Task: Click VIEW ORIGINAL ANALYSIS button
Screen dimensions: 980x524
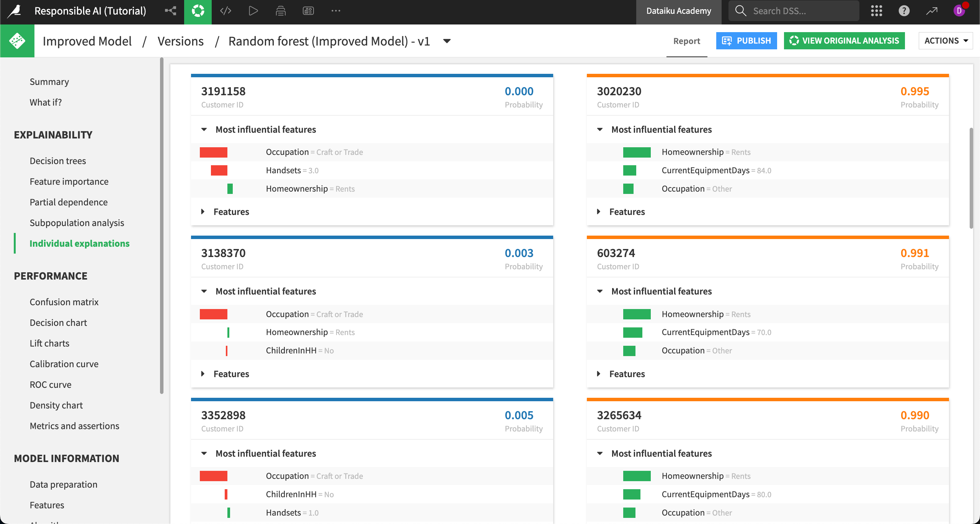Action: pyautogui.click(x=844, y=41)
